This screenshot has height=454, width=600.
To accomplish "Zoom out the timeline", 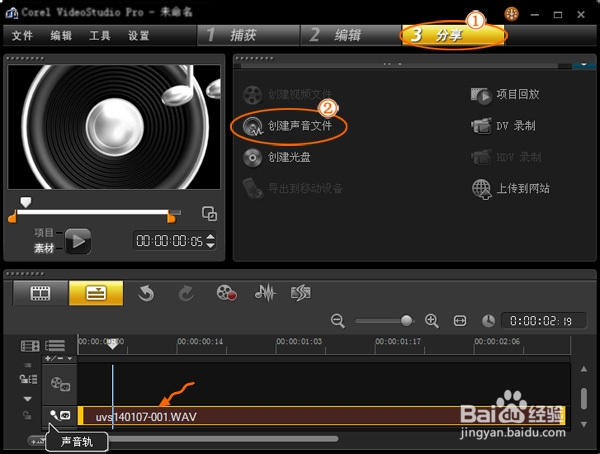I will (x=338, y=321).
